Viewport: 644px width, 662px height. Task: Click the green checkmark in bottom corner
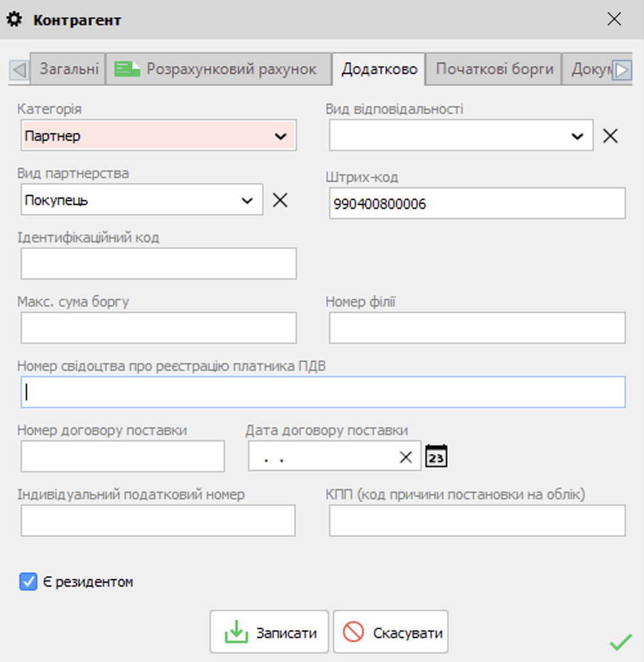click(621, 641)
